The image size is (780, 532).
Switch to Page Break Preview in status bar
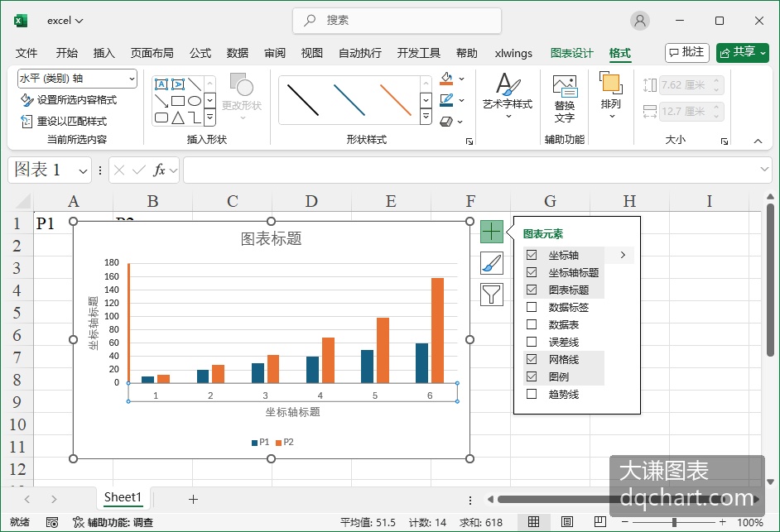(600, 522)
